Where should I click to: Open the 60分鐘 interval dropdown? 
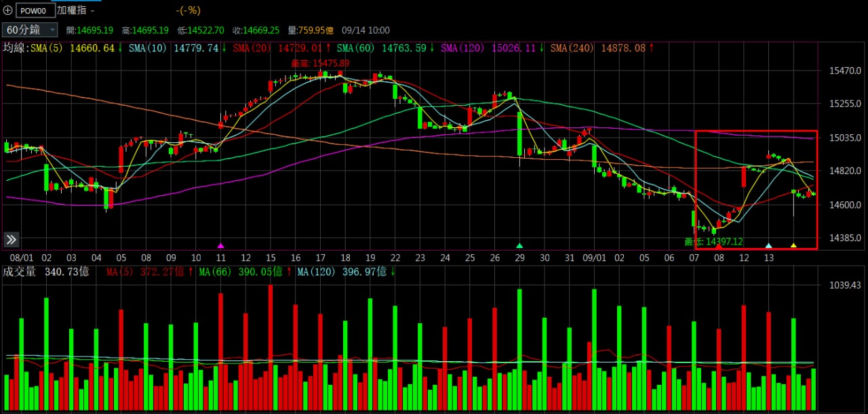pos(31,30)
